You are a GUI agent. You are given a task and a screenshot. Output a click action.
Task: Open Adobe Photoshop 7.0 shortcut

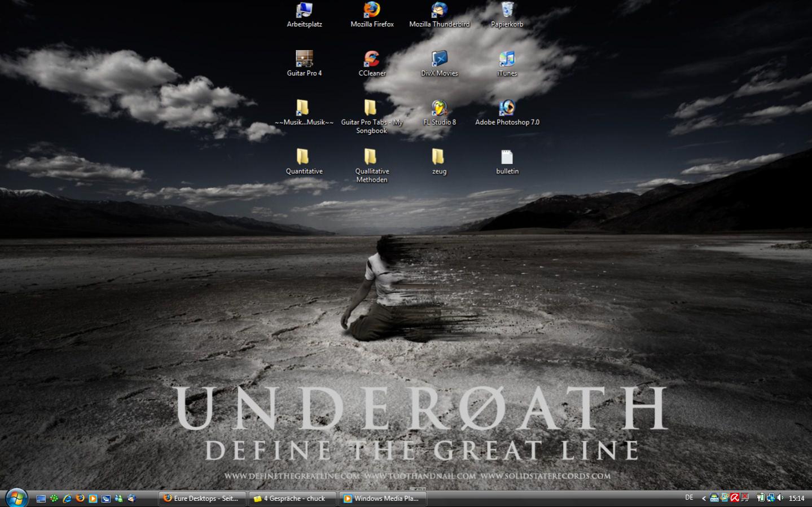507,113
